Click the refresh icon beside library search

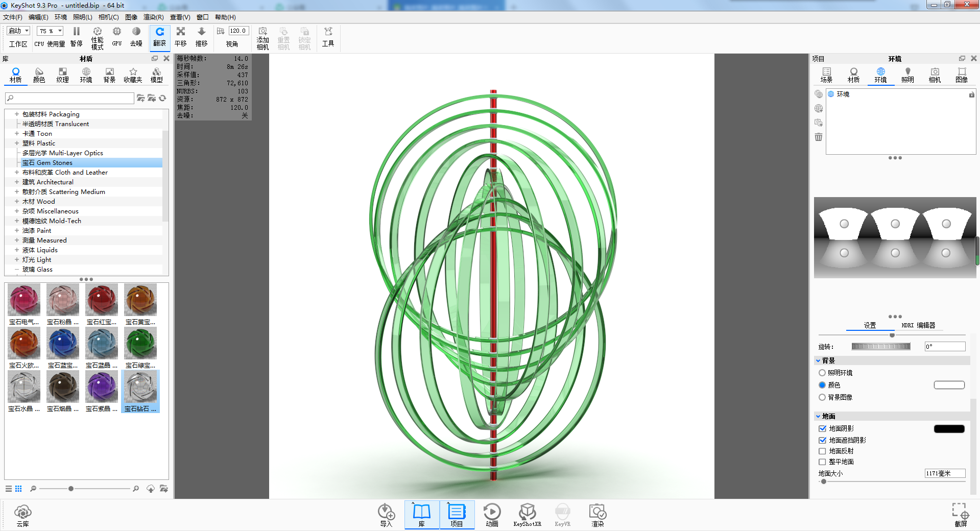(162, 98)
